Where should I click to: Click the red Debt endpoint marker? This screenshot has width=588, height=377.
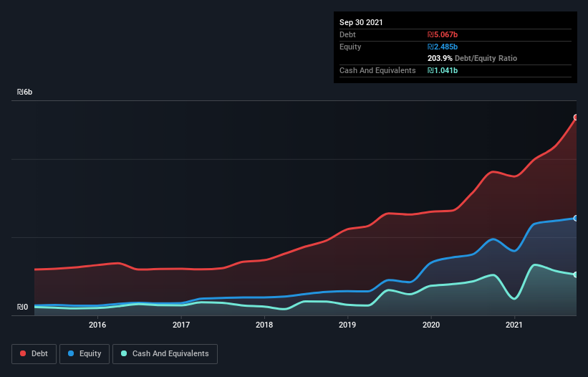(x=576, y=118)
